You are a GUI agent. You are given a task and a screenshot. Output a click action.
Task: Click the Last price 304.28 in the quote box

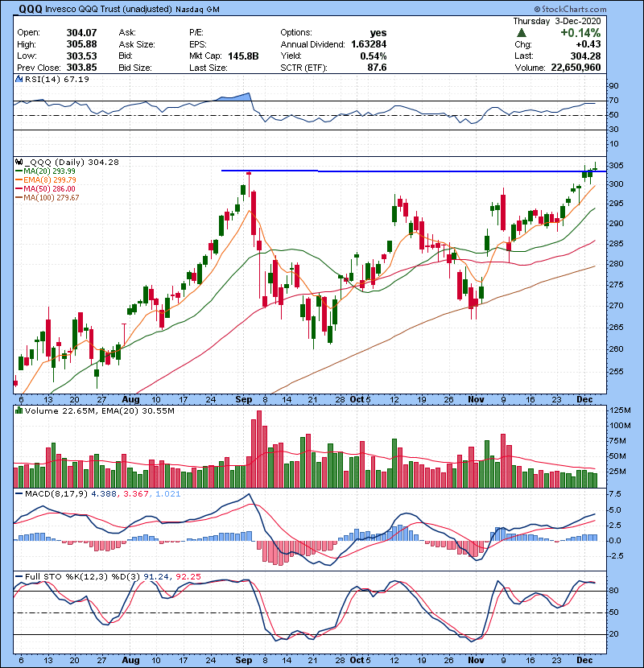coord(585,56)
